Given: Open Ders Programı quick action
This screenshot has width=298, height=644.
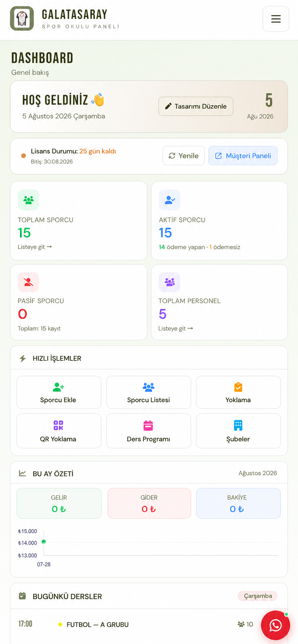Looking at the screenshot, I should point(148,431).
